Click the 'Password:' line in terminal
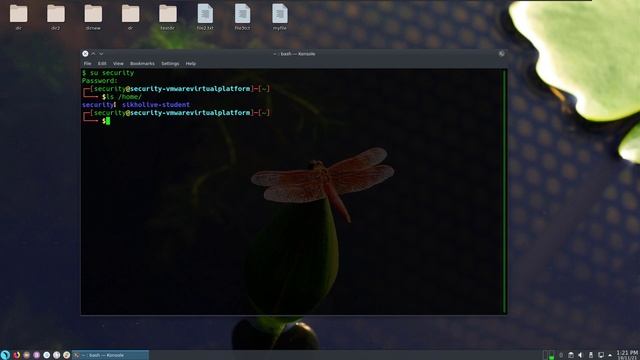The image size is (640, 360). pos(100,81)
